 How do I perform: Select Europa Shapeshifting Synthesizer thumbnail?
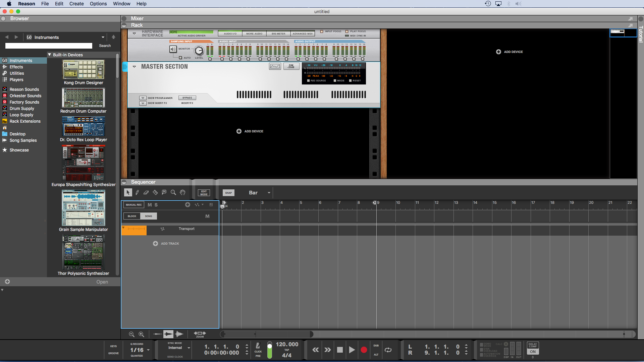84,163
